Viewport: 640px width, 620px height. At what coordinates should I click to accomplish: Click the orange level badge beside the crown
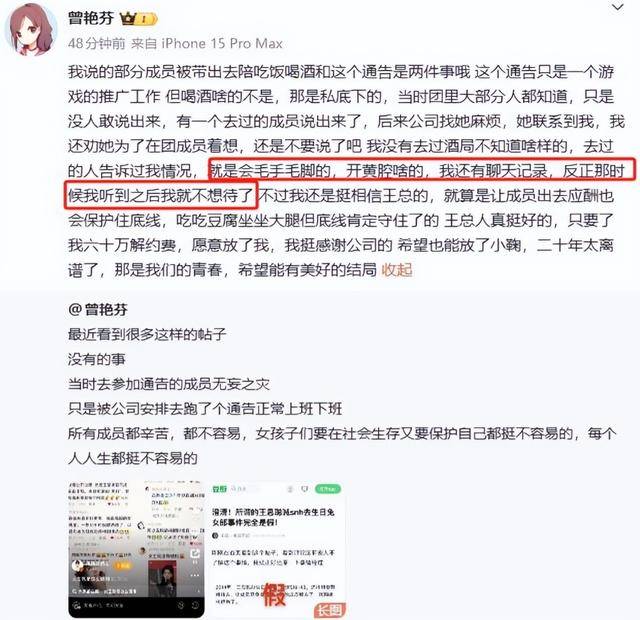146,19
